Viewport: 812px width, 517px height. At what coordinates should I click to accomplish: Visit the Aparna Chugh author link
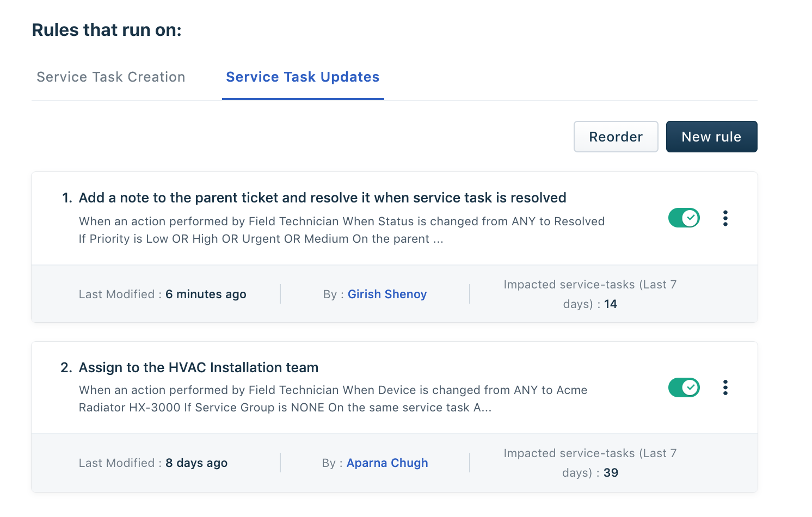pos(387,463)
